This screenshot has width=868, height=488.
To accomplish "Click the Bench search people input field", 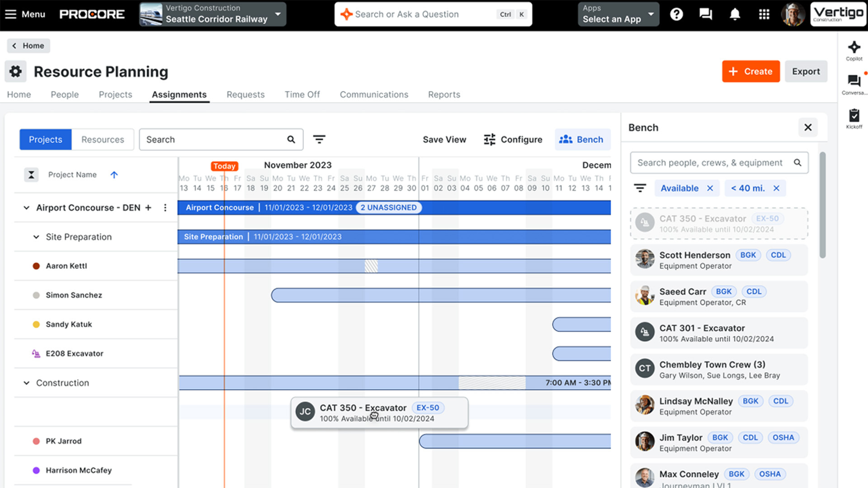I will tap(710, 163).
